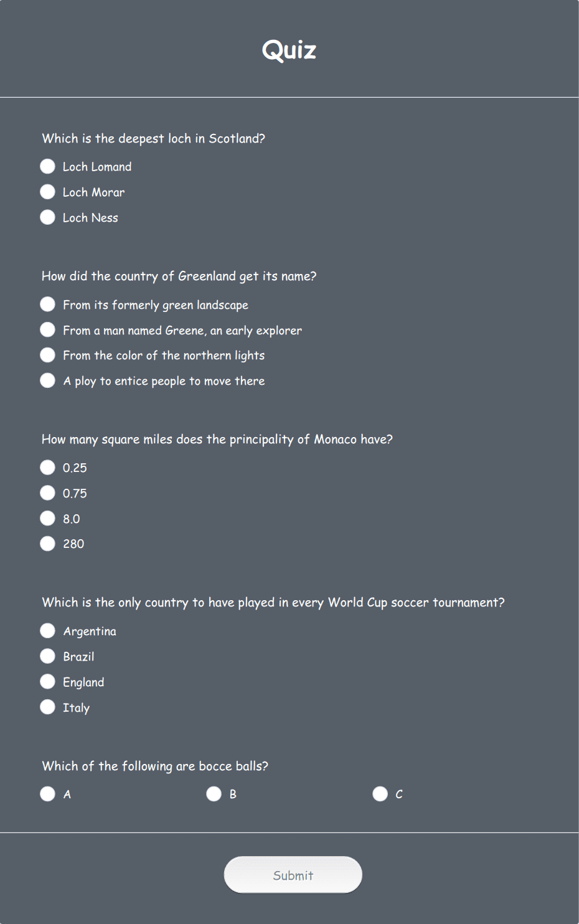
Task: Pick Argentina for the World Cup question
Action: point(47,630)
